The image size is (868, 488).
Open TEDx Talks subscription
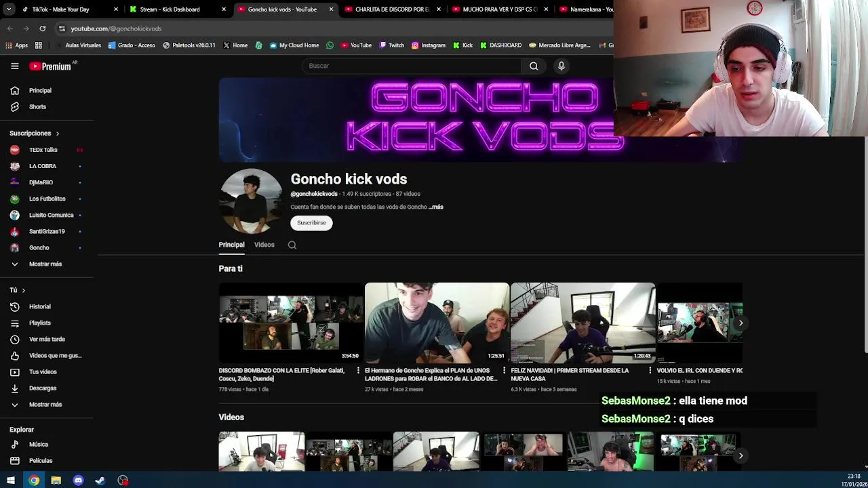pos(45,150)
